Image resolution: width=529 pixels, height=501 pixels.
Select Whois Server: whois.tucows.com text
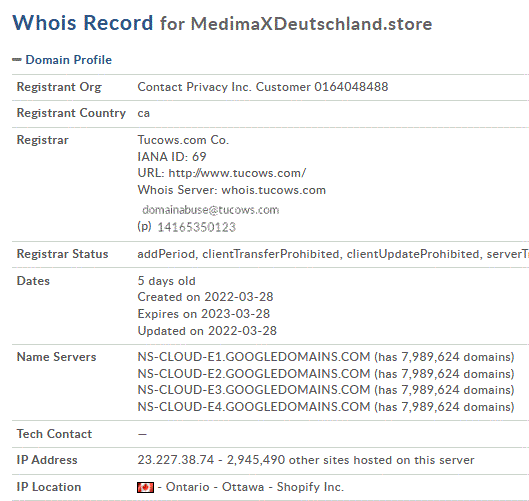231,190
